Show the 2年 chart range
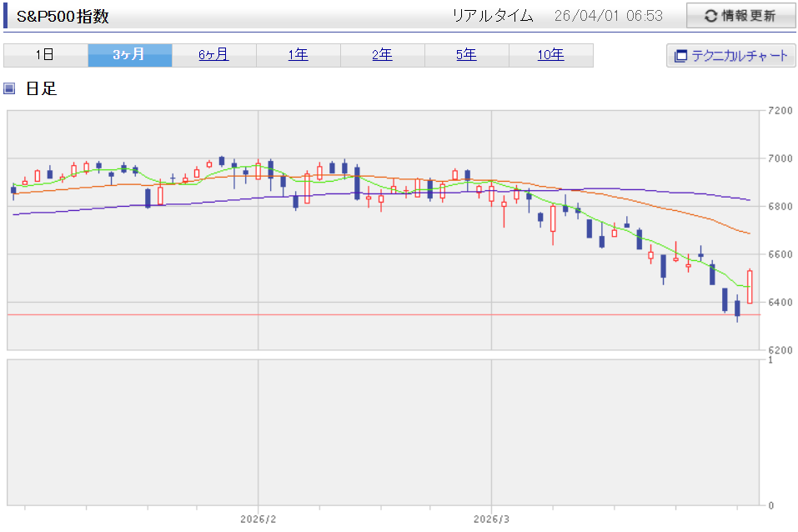798x532 pixels. tap(382, 55)
